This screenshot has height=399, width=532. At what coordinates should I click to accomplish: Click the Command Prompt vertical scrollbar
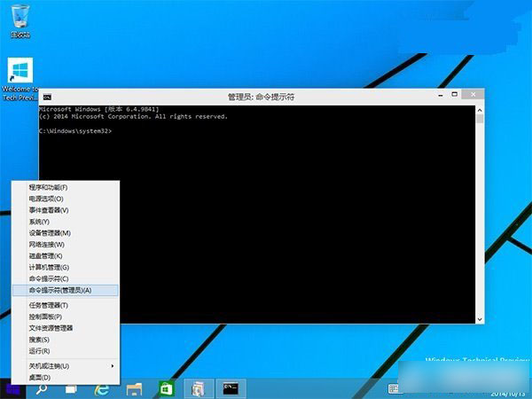tap(480, 213)
